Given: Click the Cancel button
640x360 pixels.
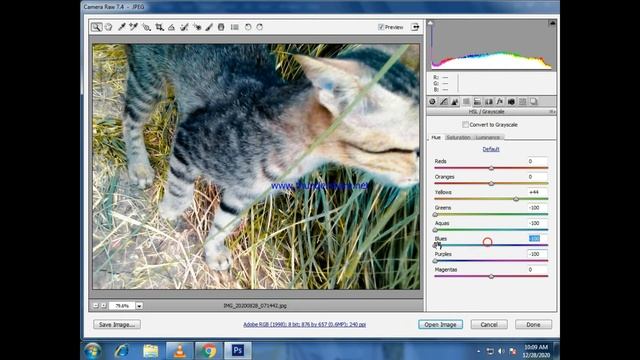Looking at the screenshot, I should (x=489, y=324).
